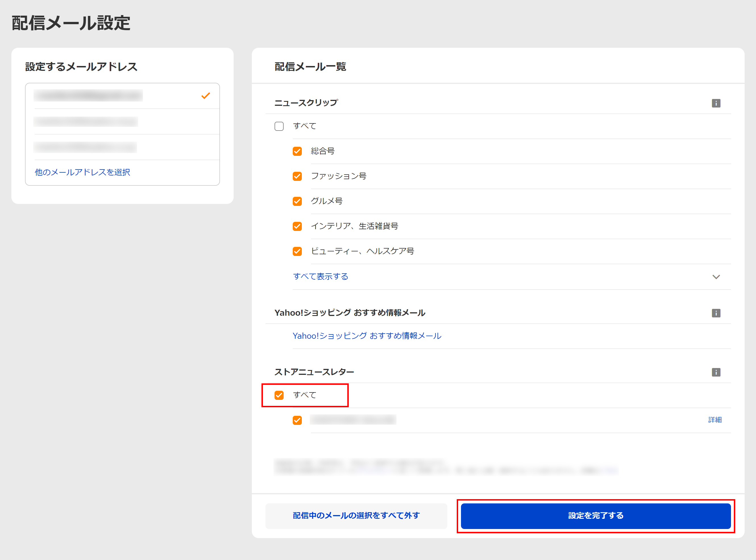Open info icon for ニュースクリップ section

716,103
